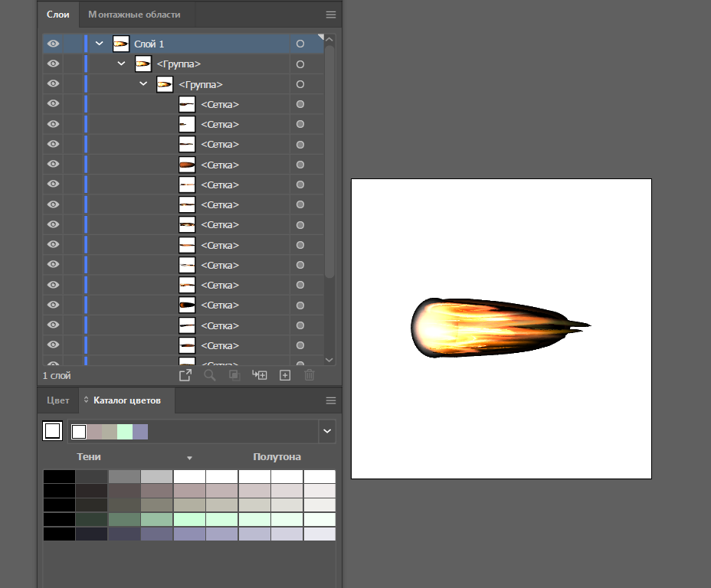The height and width of the screenshot is (588, 711).
Task: Collapse the nested second <Группа> chevron
Action: point(143,84)
